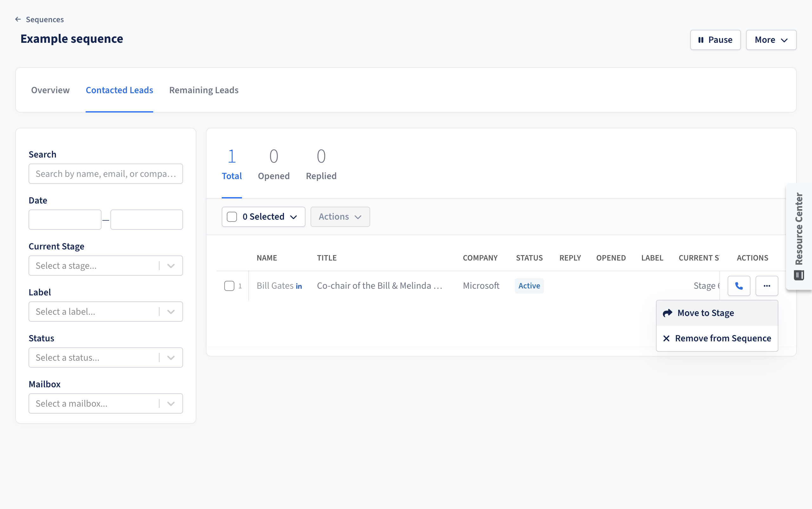Screen dimensions: 812x509
Task: Click the search by name input field
Action: coord(106,174)
